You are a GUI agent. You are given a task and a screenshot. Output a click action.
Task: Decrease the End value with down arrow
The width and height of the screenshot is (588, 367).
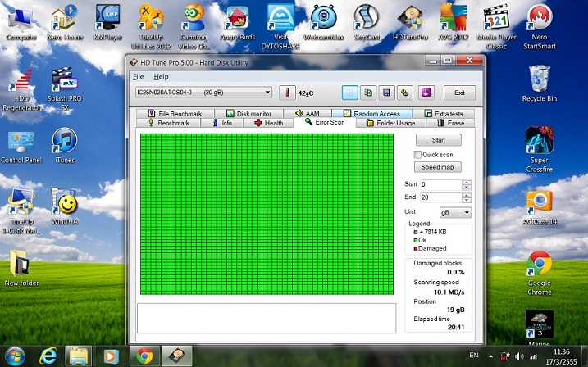(x=467, y=200)
